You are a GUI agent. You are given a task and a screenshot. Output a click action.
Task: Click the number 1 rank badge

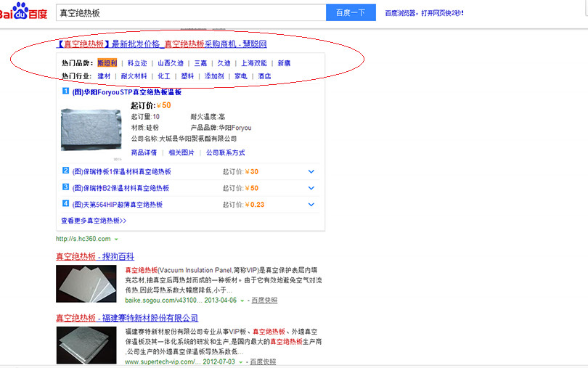click(65, 91)
